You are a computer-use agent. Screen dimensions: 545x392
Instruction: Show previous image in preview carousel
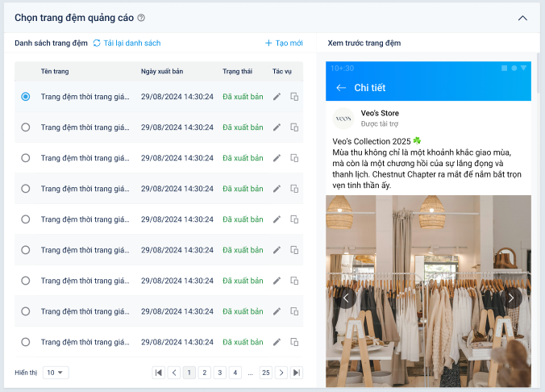coord(347,298)
